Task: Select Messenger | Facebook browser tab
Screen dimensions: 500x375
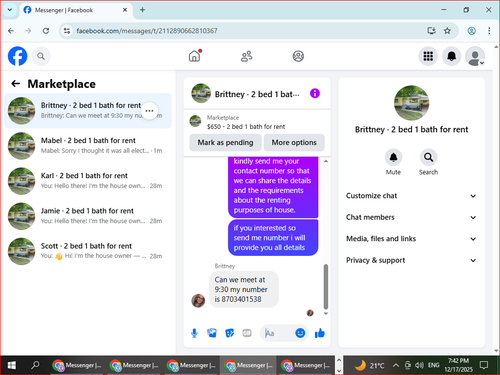Action: 76,10
